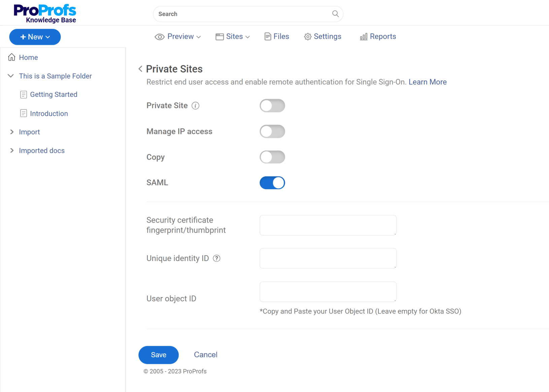Screen dimensions: 549x392
Task: Click the Cancel link
Action: (206, 355)
